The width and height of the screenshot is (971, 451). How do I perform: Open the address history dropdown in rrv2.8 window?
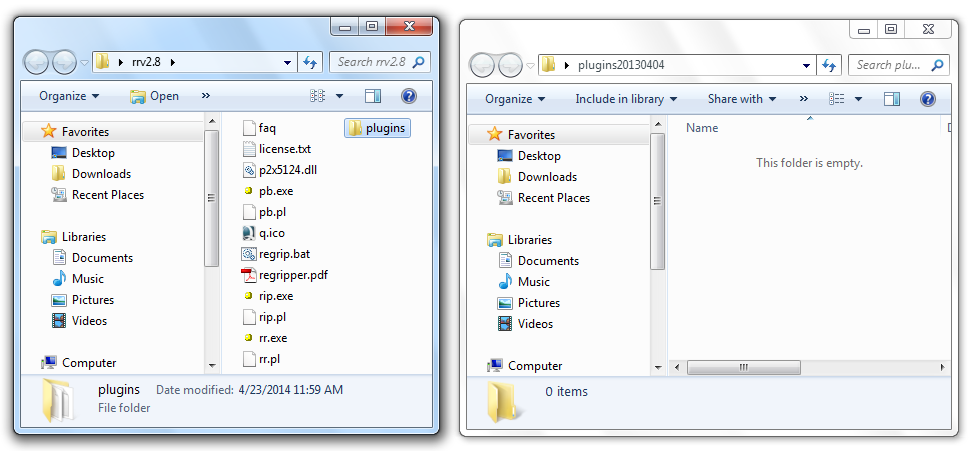[287, 63]
